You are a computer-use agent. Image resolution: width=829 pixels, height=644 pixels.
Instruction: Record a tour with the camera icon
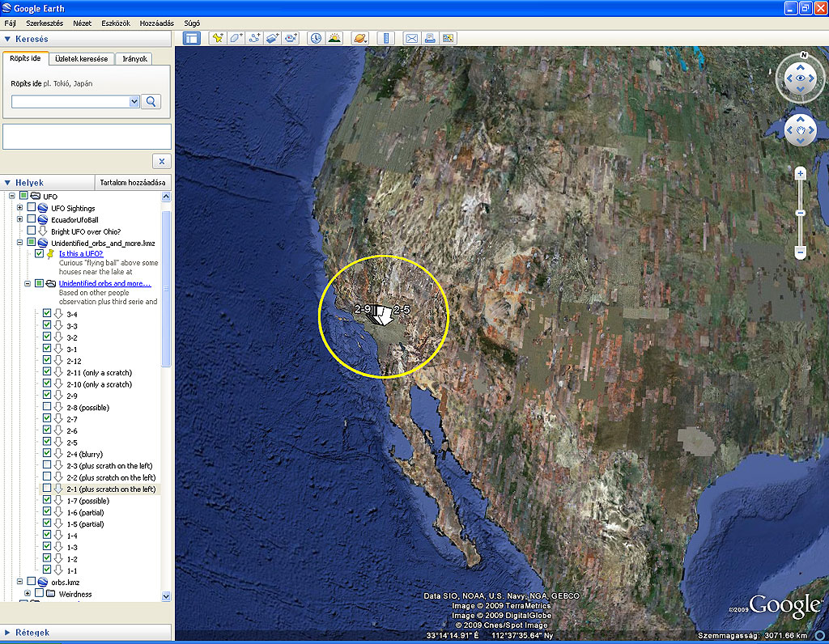click(291, 38)
